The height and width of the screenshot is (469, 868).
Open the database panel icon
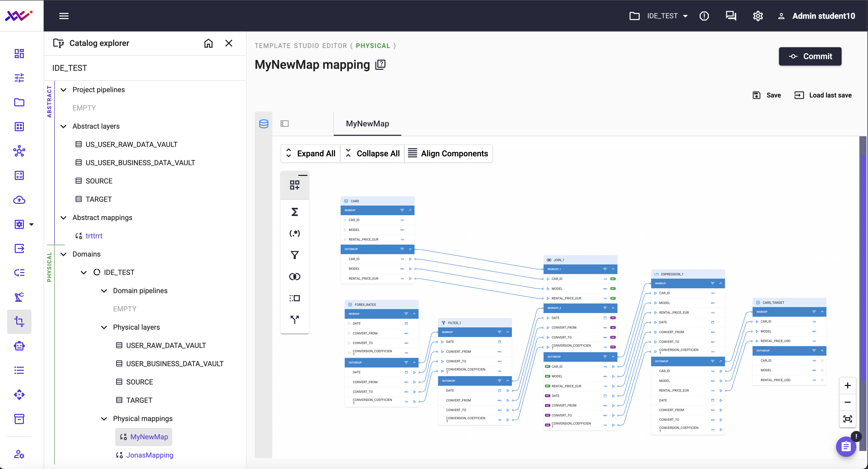tap(264, 124)
